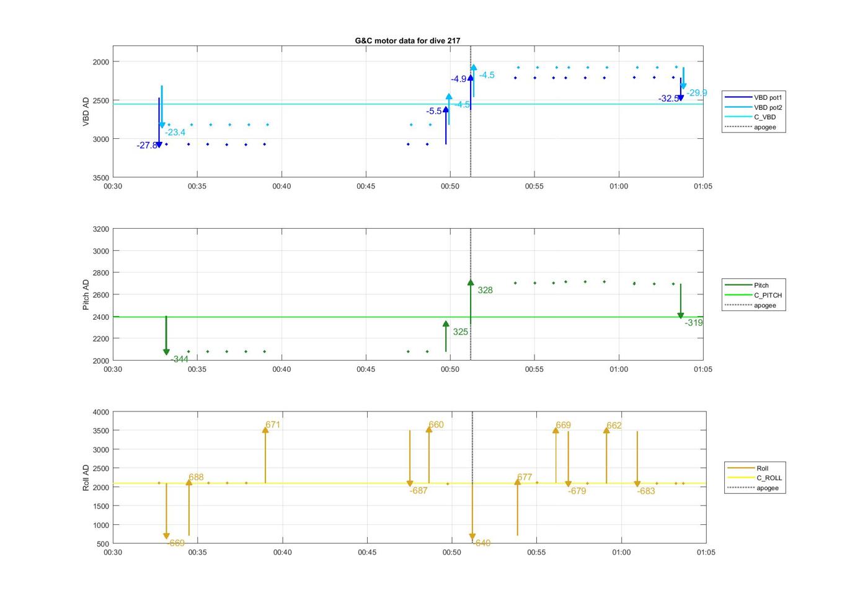Click the '-679' roll data label
This screenshot has height=611, width=868.
(x=577, y=491)
